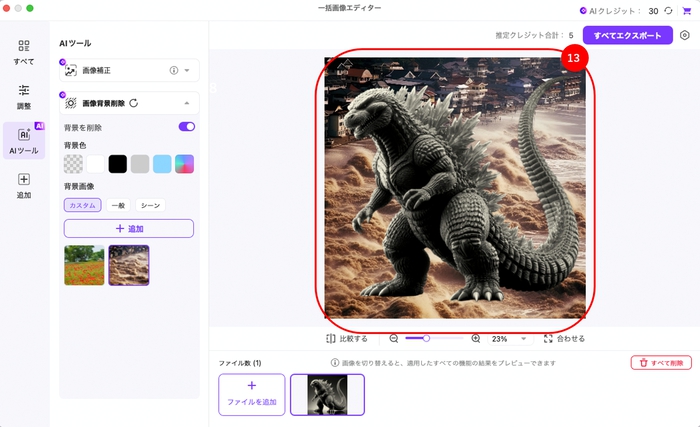700x427 pixels.
Task: Select the flower field background thumbnail
Action: (84, 265)
